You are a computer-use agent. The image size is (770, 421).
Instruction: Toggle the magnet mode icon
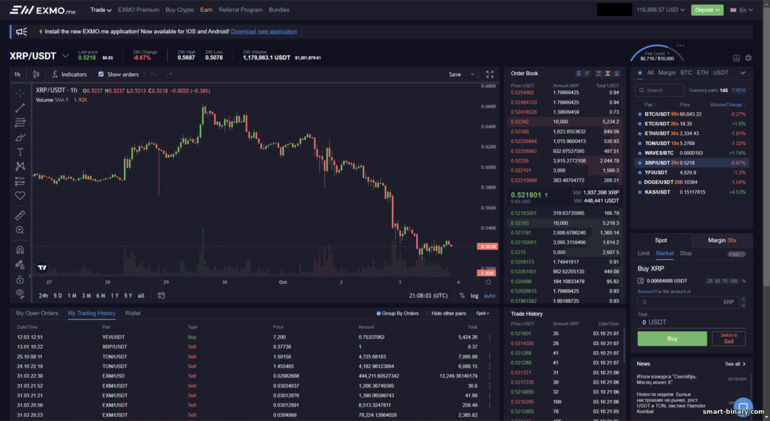[20, 250]
